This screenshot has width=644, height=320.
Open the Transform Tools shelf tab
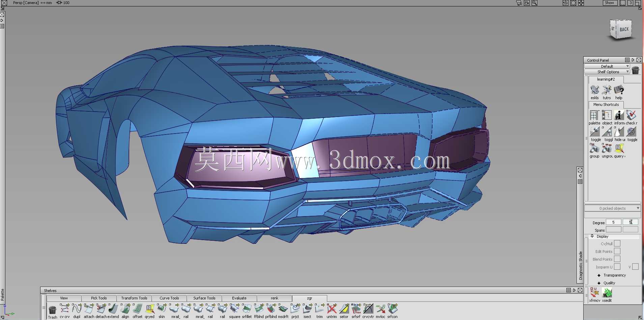point(134,298)
